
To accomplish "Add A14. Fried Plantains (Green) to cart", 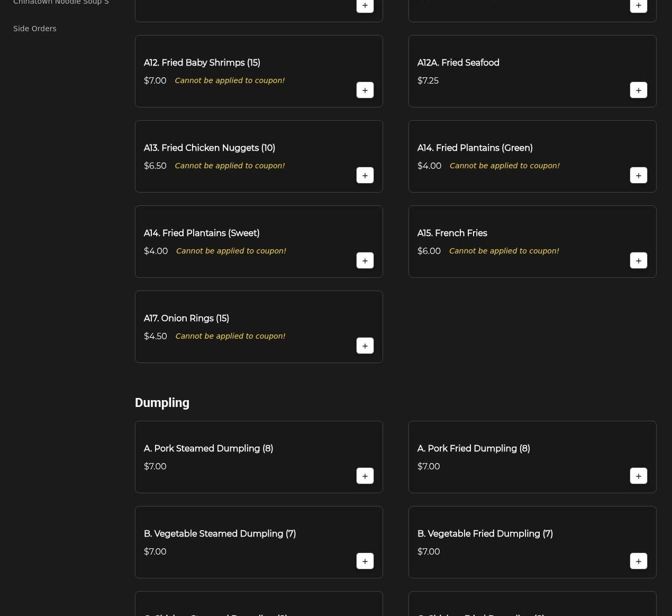I will point(639,175).
